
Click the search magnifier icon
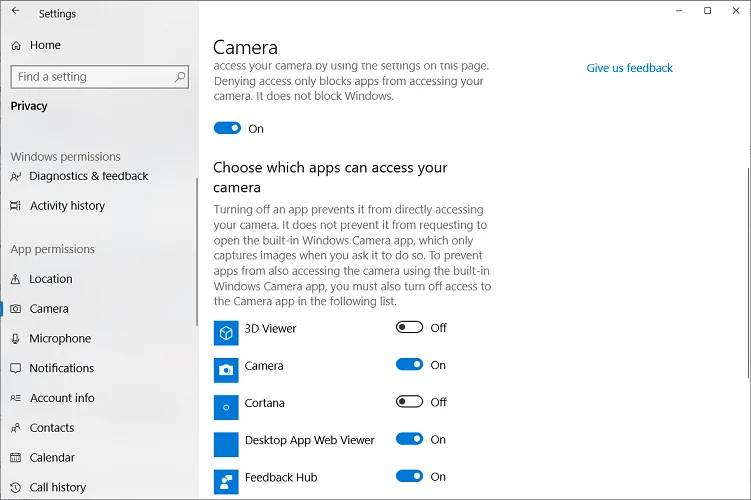click(180, 77)
